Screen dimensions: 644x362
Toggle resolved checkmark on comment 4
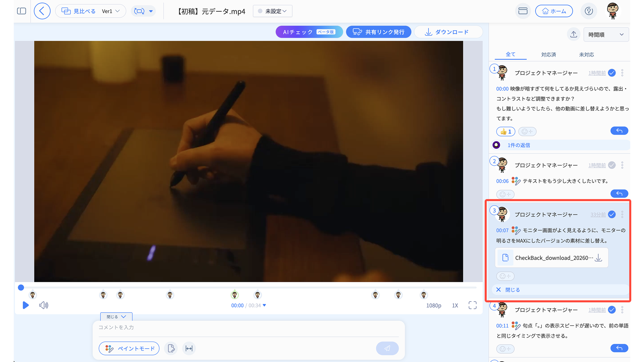(612, 310)
